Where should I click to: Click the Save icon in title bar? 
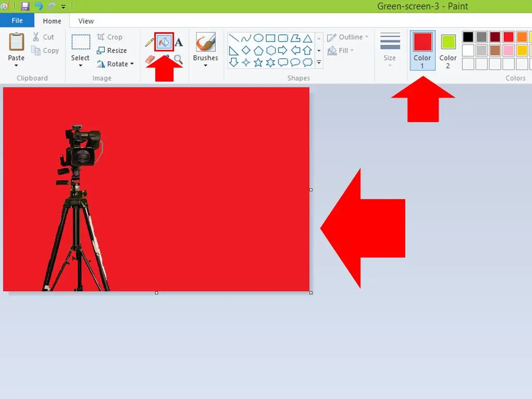[25, 6]
